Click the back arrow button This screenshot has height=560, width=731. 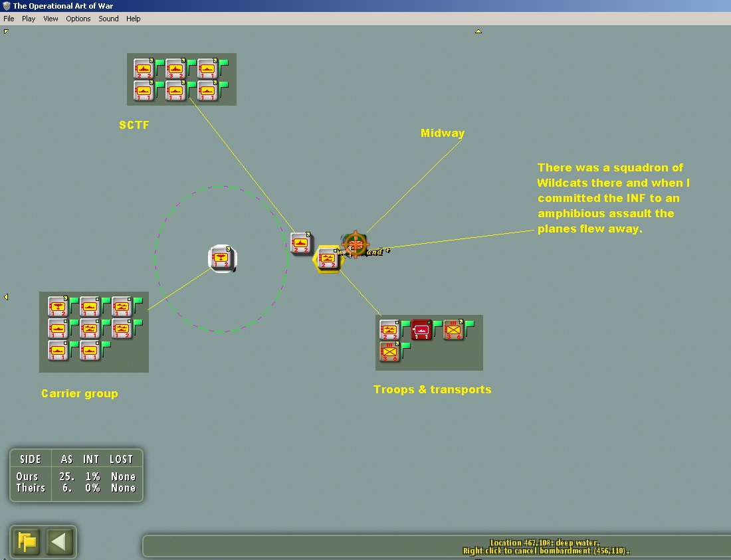[x=58, y=542]
